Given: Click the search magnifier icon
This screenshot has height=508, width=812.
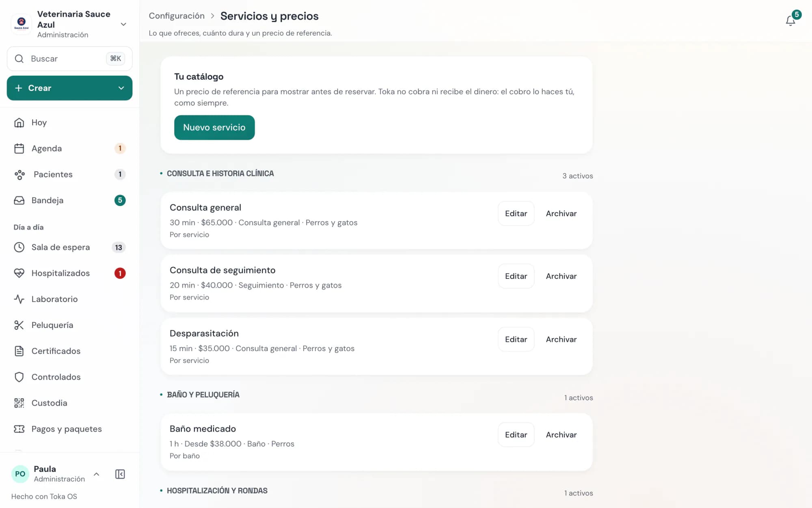Looking at the screenshot, I should click(x=19, y=59).
